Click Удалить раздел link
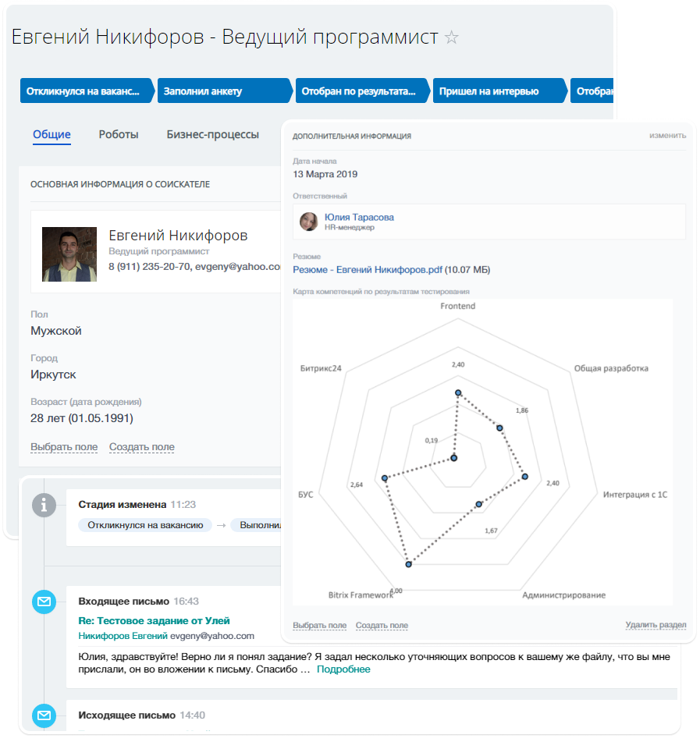700x749 pixels. tap(656, 625)
